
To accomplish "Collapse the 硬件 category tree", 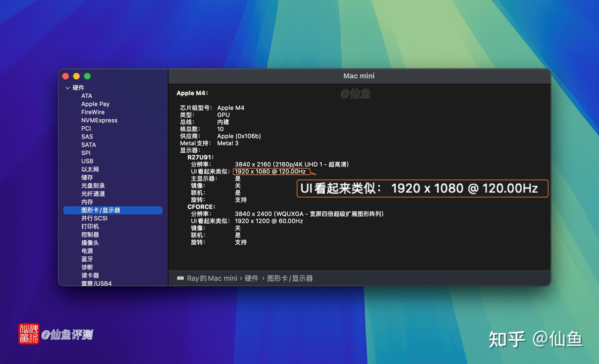I will click(x=68, y=88).
